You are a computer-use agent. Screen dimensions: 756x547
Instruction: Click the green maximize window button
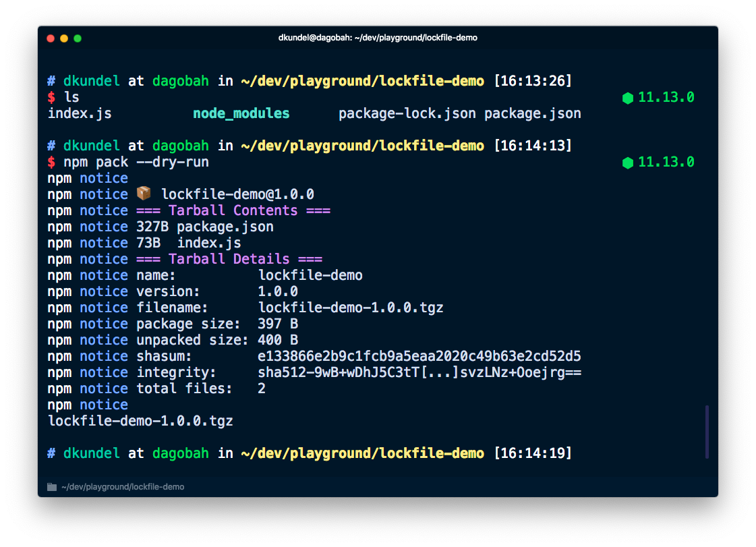click(x=78, y=38)
